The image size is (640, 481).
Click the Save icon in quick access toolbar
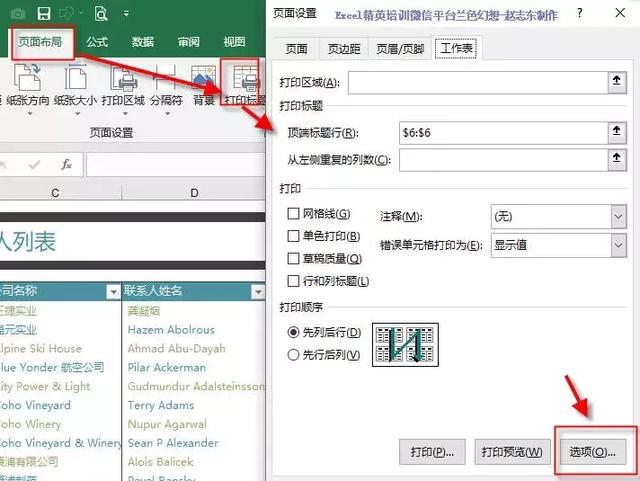point(43,14)
